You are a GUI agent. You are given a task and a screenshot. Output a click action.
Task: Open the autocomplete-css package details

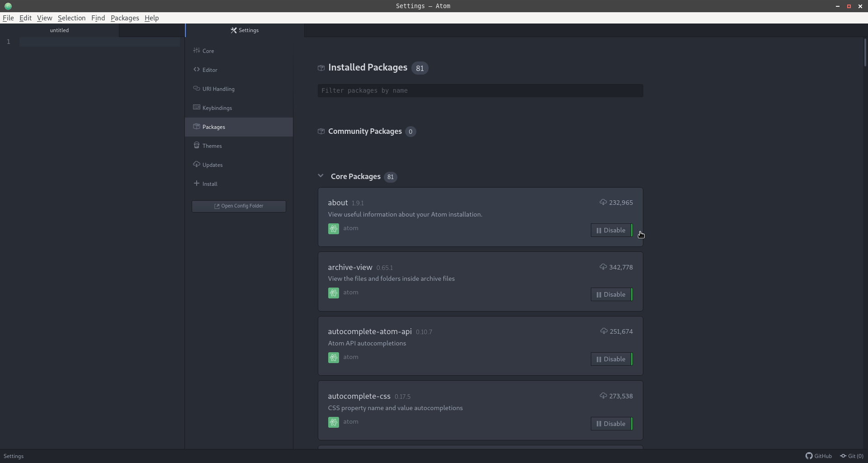pyautogui.click(x=359, y=396)
